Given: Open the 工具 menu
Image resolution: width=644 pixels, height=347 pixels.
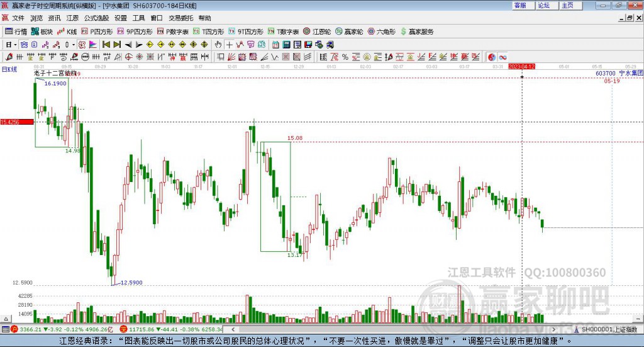Looking at the screenshot, I should point(139,18).
